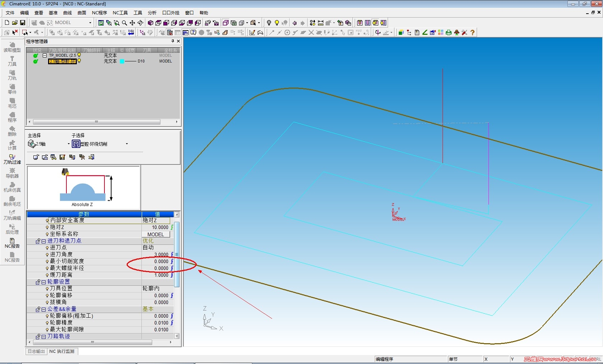Click the ruler measure icon in toolbar
Screen dimensions: 603x364
[x=321, y=23]
